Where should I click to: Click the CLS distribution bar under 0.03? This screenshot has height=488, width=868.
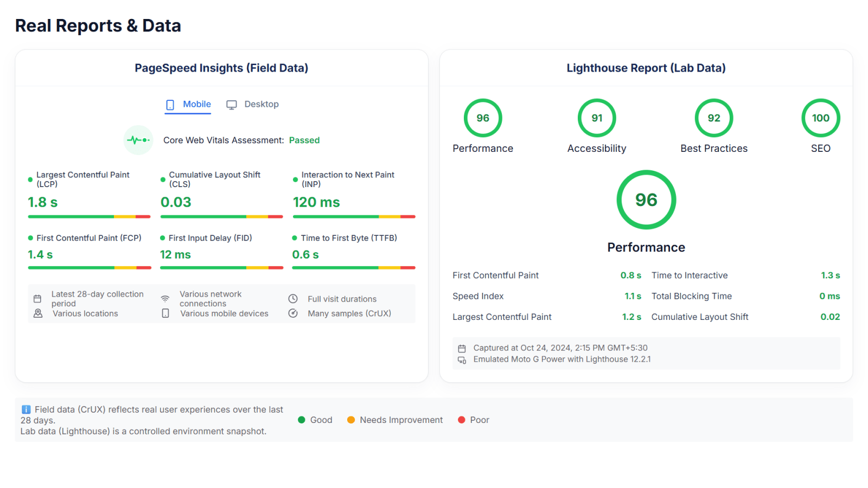tap(222, 217)
